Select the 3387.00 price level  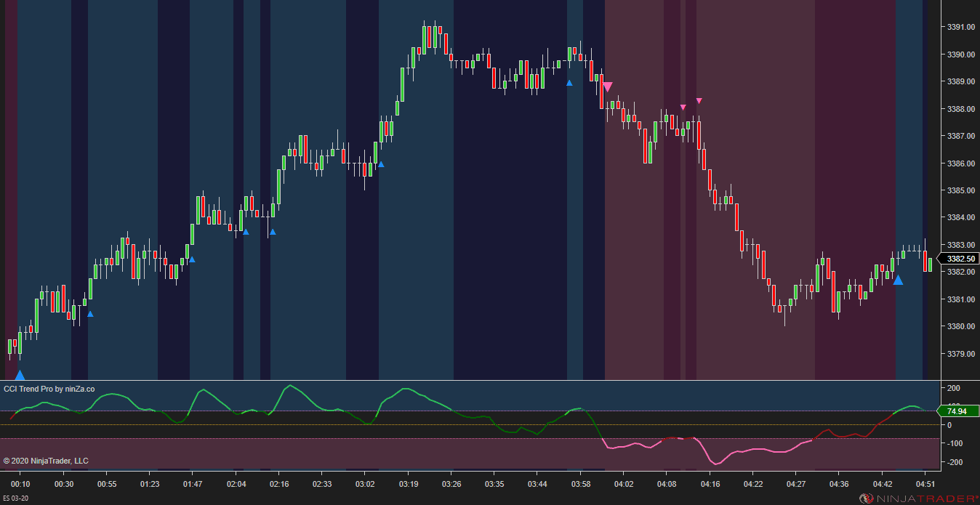961,136
